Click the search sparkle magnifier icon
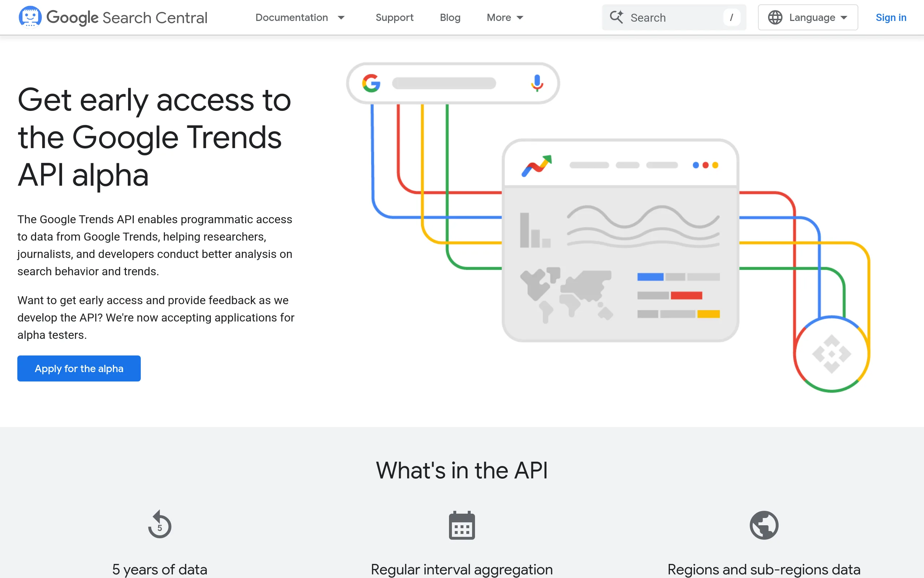 pyautogui.click(x=616, y=17)
